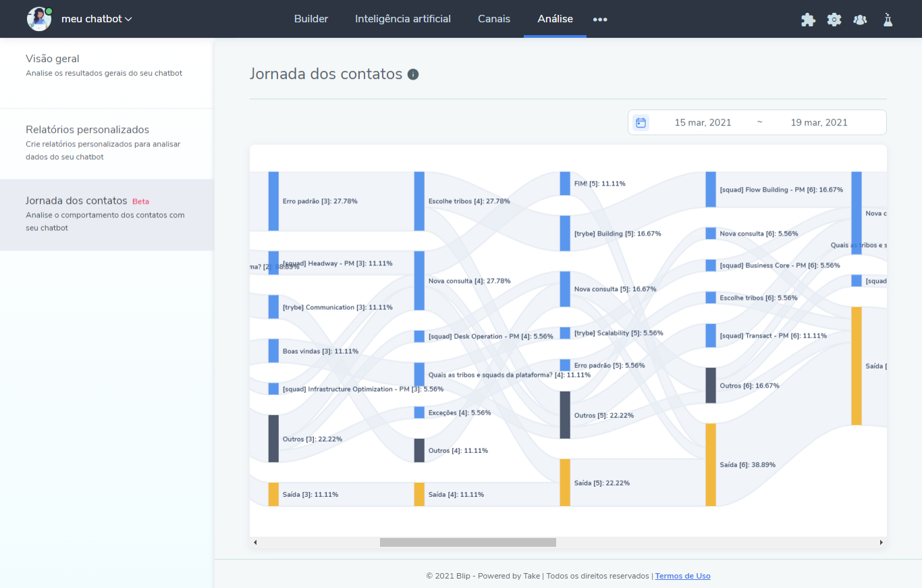Open the settings gear icon

[x=834, y=20]
